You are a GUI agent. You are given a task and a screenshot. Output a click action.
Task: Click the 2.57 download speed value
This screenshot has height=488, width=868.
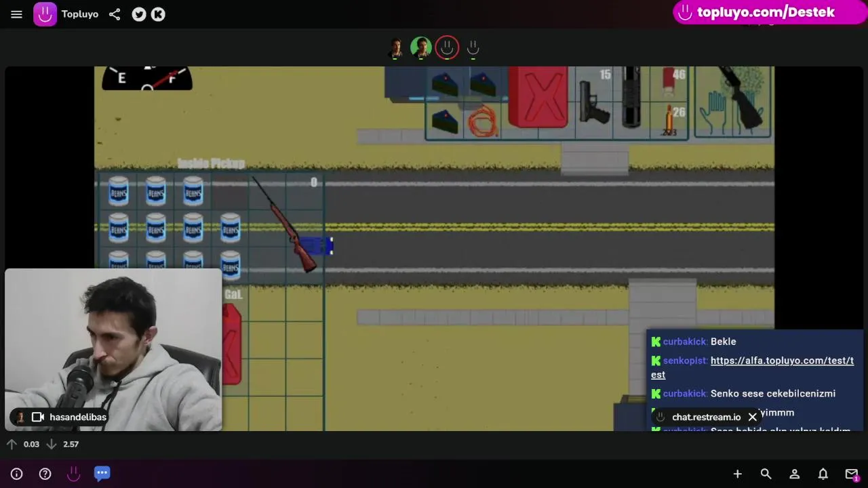(x=71, y=444)
